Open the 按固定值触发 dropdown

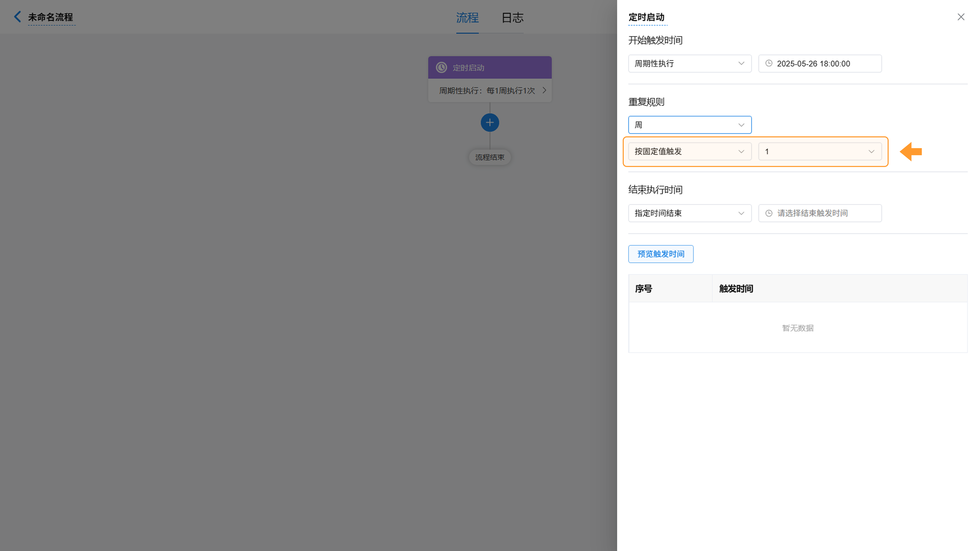tap(690, 151)
